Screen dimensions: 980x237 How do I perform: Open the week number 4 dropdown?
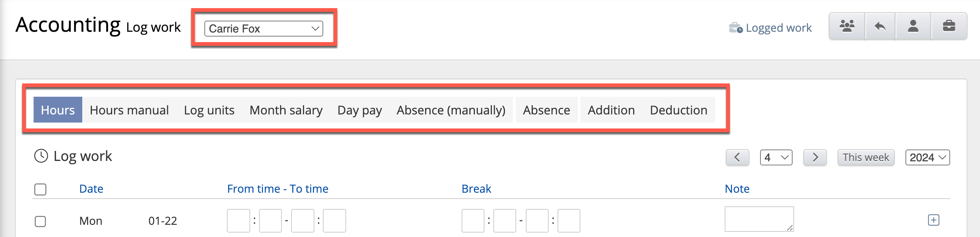(776, 158)
